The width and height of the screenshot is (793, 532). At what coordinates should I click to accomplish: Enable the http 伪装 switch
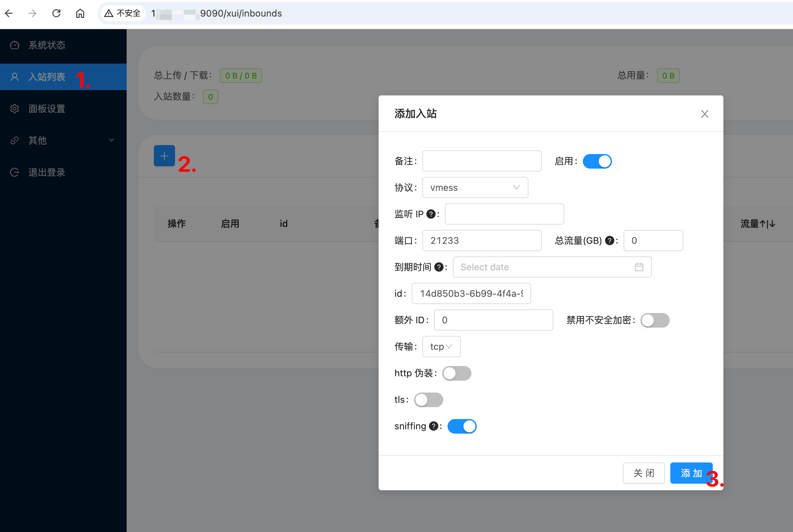click(457, 373)
